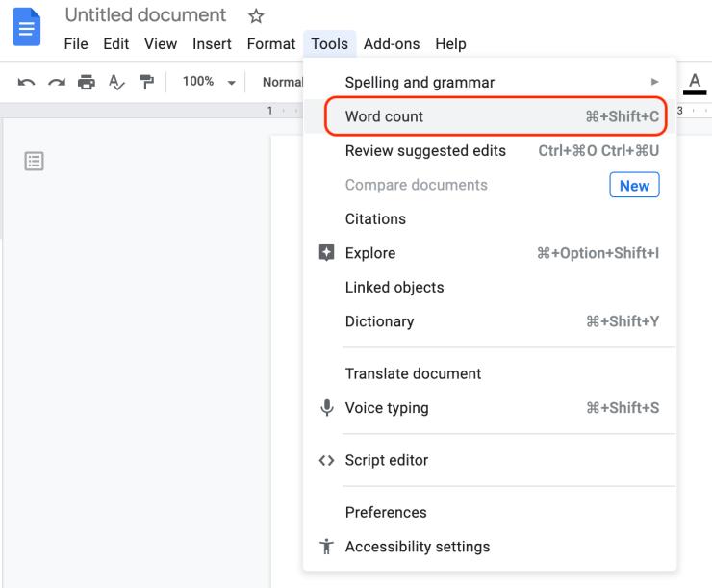Viewport: 712px width, 588px height.
Task: Select Explore in Tools menu
Action: coord(490,253)
